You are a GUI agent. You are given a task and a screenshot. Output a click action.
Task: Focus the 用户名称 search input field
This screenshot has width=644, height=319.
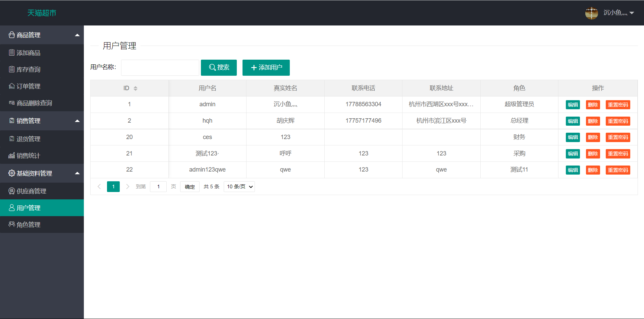click(160, 68)
